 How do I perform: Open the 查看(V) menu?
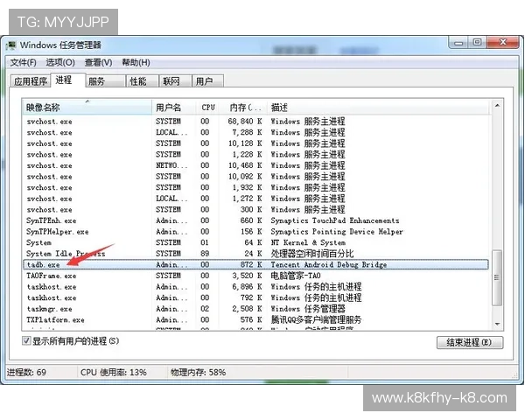98,62
